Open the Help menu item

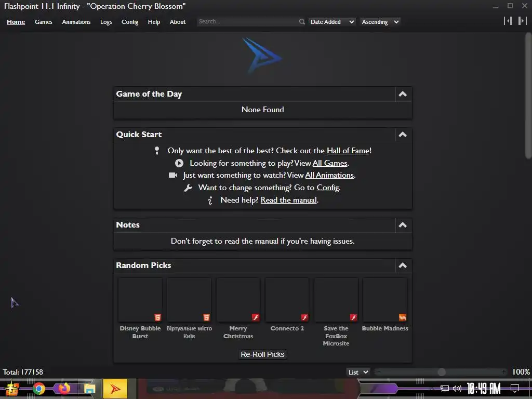(x=154, y=22)
